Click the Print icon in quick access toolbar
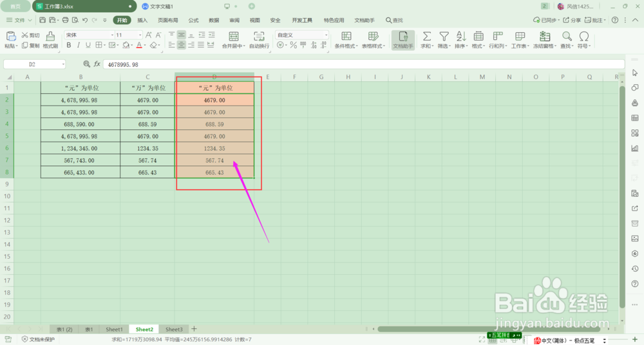The width and height of the screenshot is (644, 345). tap(65, 20)
